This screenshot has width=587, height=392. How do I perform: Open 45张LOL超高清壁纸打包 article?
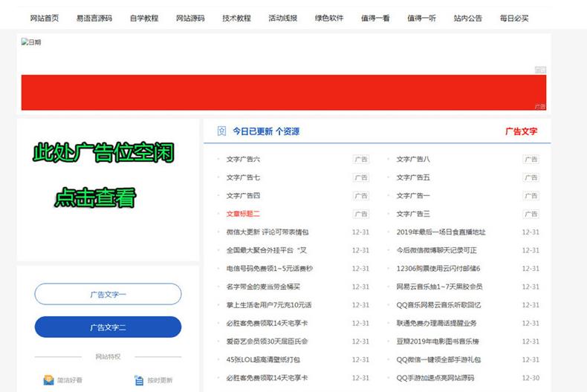pyautogui.click(x=263, y=360)
